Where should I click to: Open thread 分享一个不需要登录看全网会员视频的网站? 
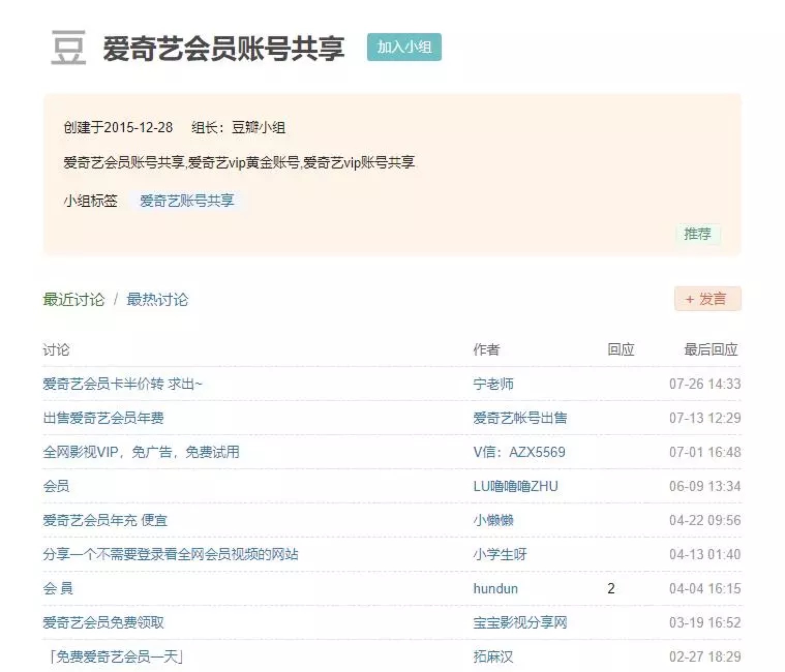pyautogui.click(x=170, y=554)
